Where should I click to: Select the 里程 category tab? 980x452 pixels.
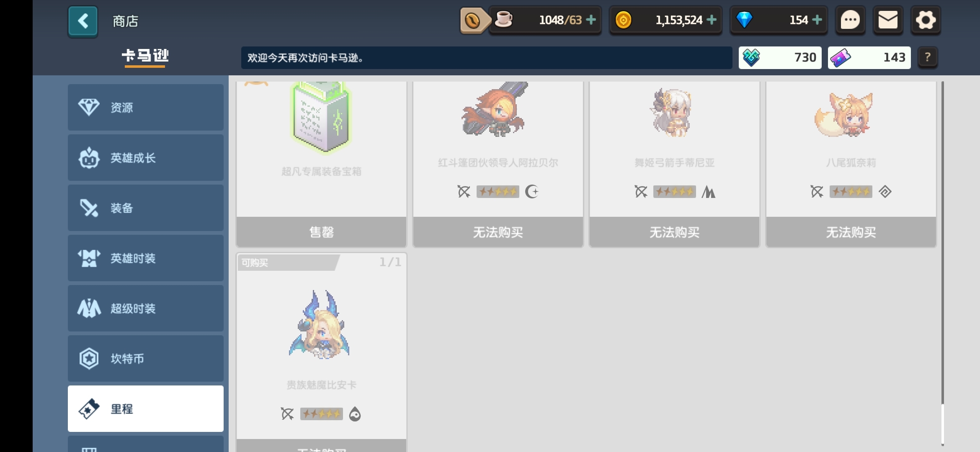146,409
